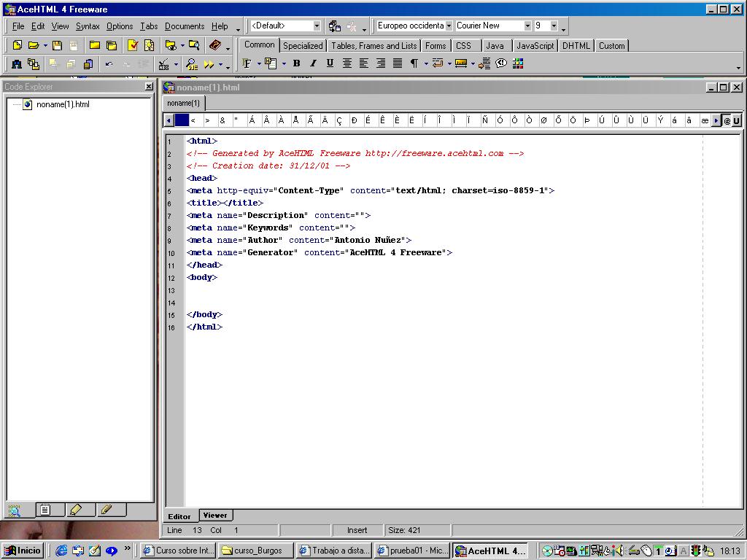This screenshot has width=747, height=560.
Task: Switch to the JavaScript tab
Action: [535, 46]
